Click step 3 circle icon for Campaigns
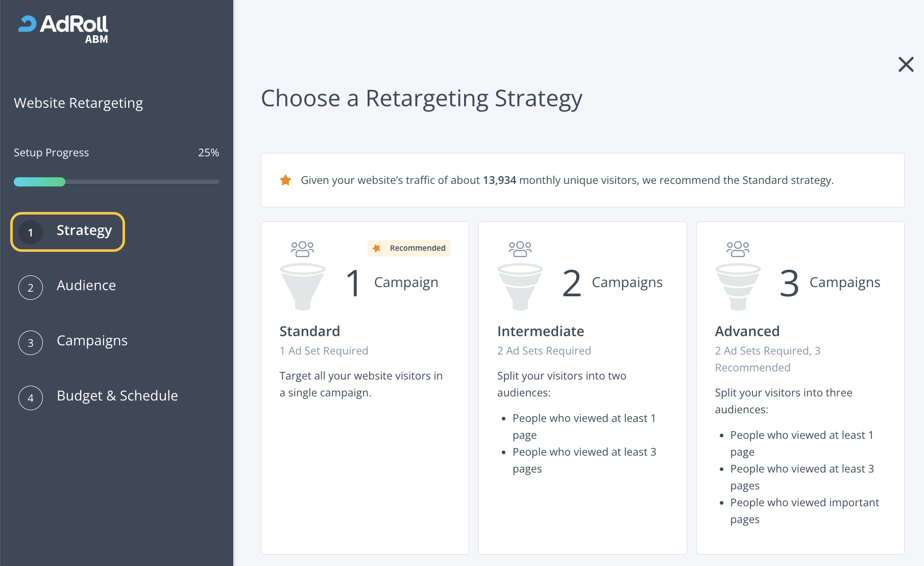This screenshot has height=566, width=924. (31, 343)
